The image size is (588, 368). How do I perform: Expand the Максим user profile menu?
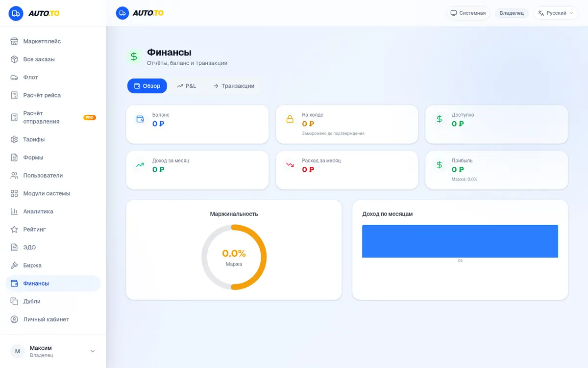(53, 351)
